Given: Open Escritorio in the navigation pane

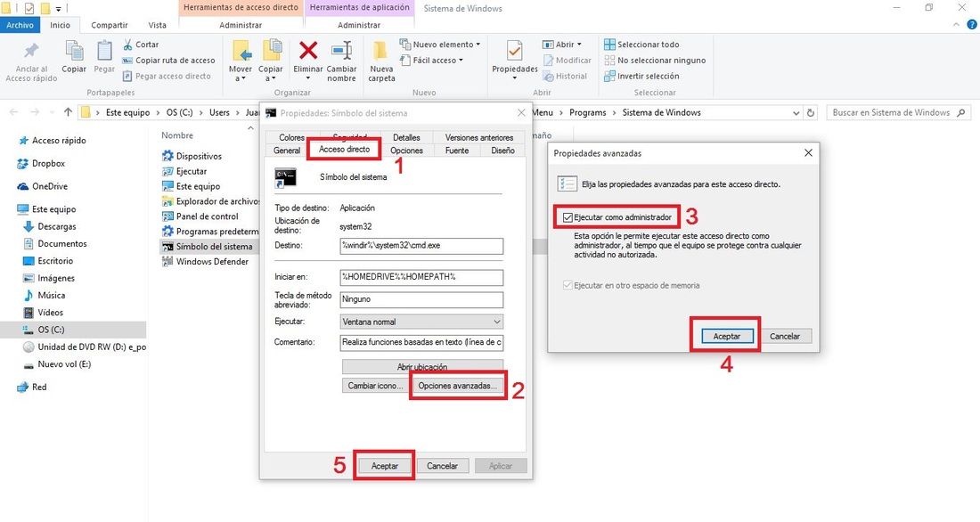Looking at the screenshot, I should tap(48, 261).
